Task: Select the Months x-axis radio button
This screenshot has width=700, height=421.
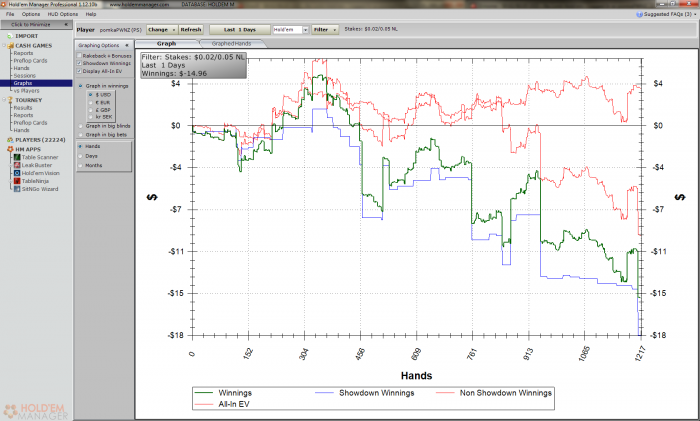Action: 80,166
